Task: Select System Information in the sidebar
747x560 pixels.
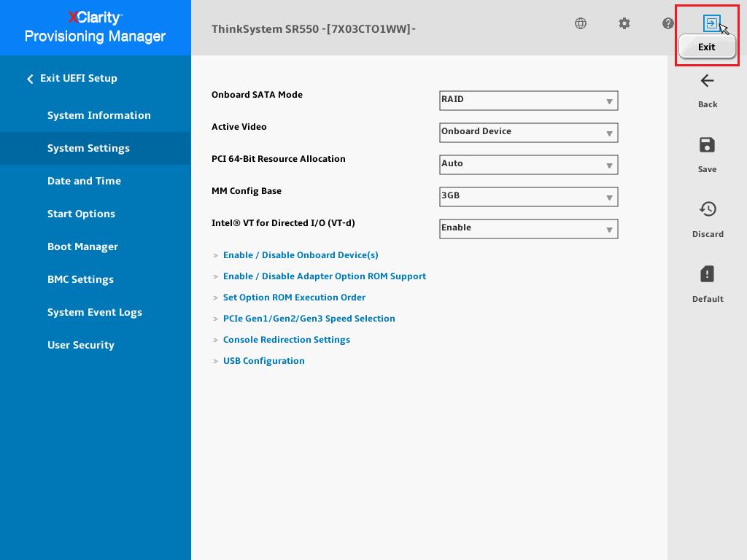Action: pyautogui.click(x=99, y=115)
